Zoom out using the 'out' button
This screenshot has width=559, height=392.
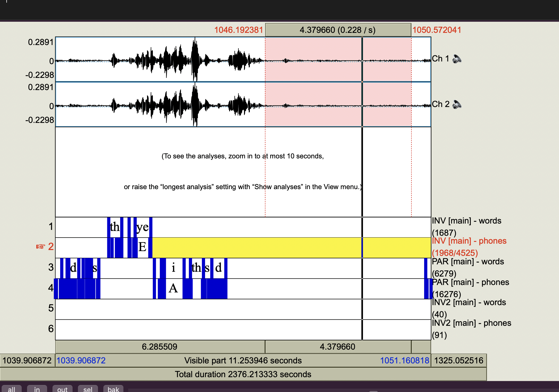tap(62, 389)
